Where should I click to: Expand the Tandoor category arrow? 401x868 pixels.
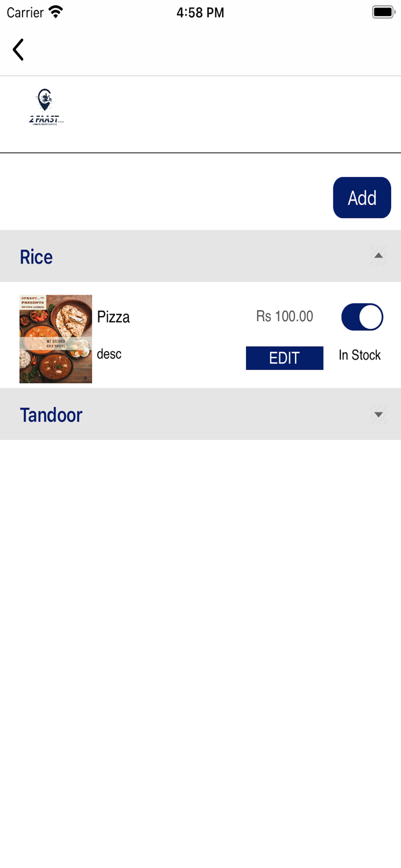click(x=378, y=414)
